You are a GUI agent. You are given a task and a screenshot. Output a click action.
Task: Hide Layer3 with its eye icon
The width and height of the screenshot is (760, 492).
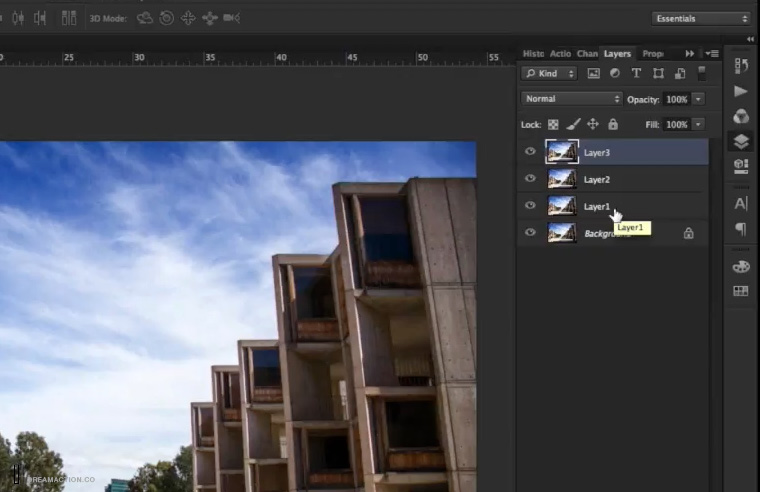click(530, 151)
